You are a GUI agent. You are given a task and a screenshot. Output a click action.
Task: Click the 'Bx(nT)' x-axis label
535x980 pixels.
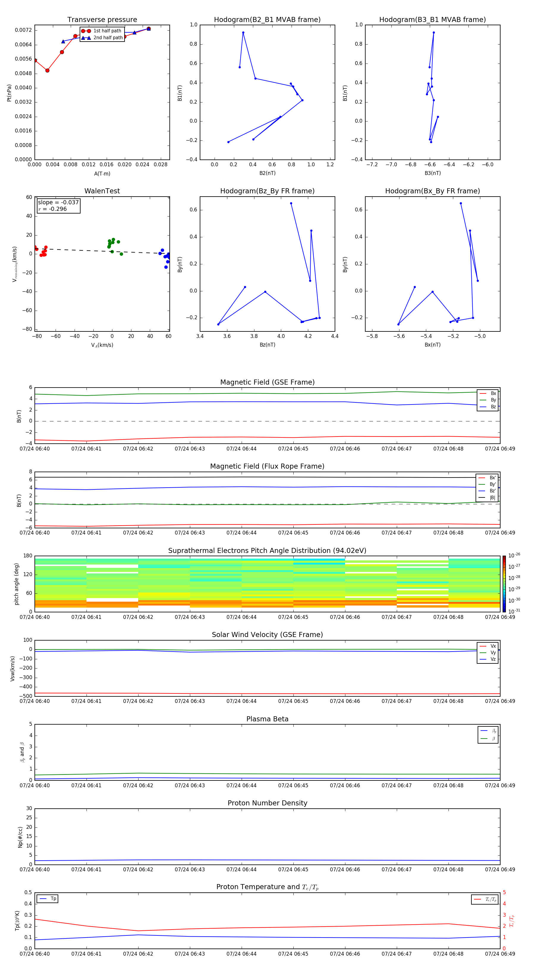click(x=432, y=345)
